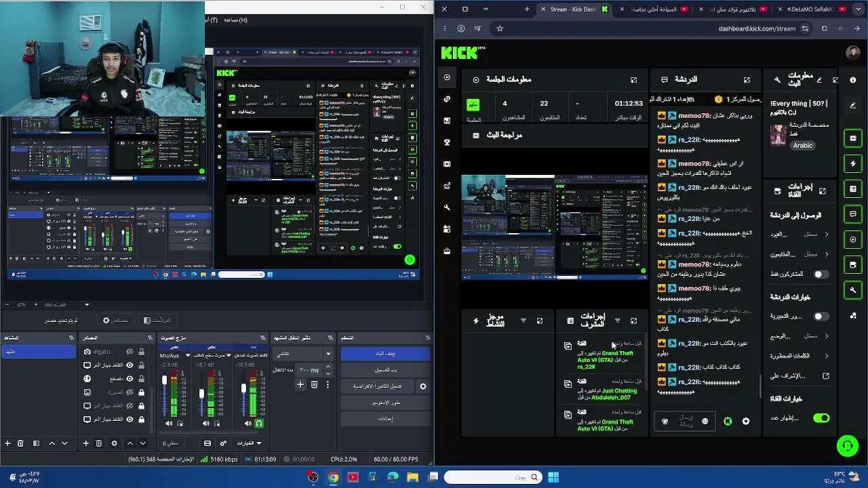
Task: Click Stop Streaming (إيقاف البث) button
Action: point(385,354)
